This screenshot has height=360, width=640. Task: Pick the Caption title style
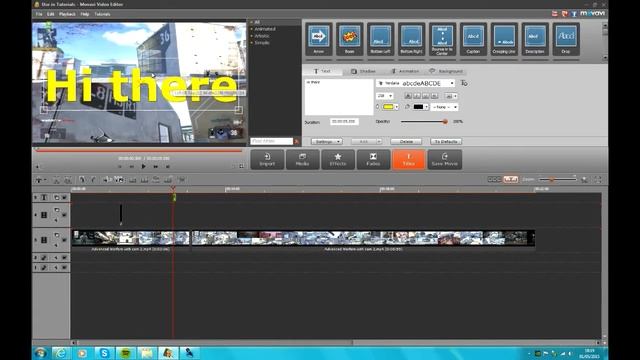473,39
